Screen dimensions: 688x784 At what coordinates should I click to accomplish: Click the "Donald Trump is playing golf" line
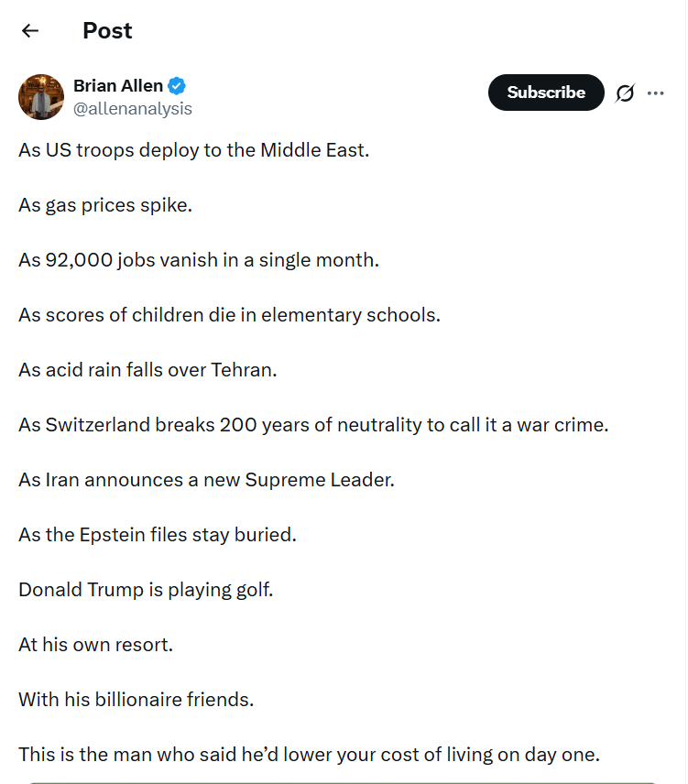(x=146, y=590)
